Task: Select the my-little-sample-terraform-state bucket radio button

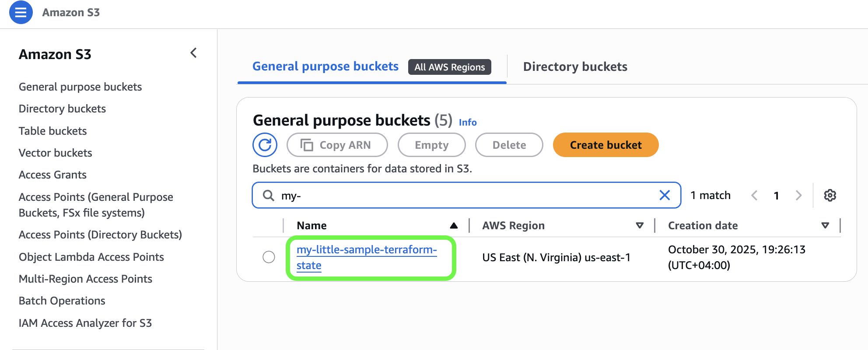Action: tap(268, 257)
